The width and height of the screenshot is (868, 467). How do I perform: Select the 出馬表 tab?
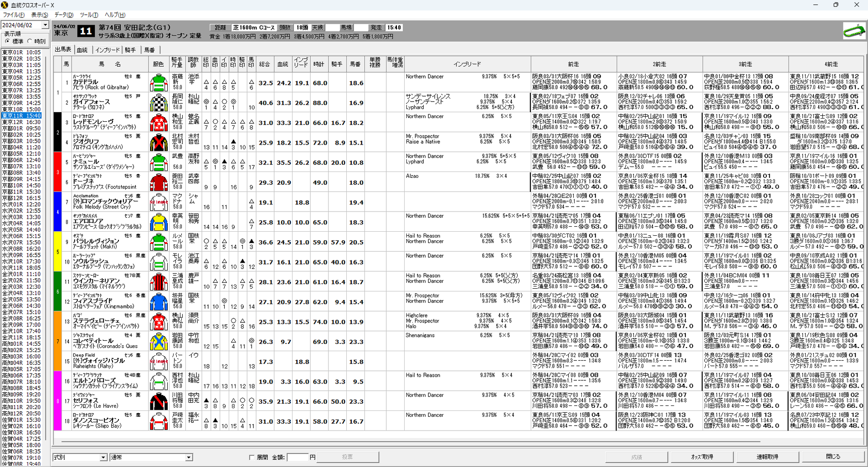63,49
